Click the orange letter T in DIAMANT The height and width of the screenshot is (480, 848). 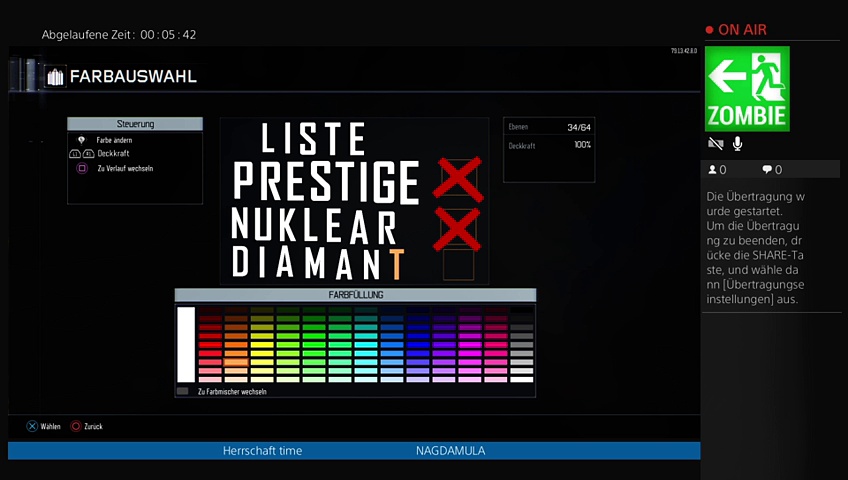click(397, 263)
